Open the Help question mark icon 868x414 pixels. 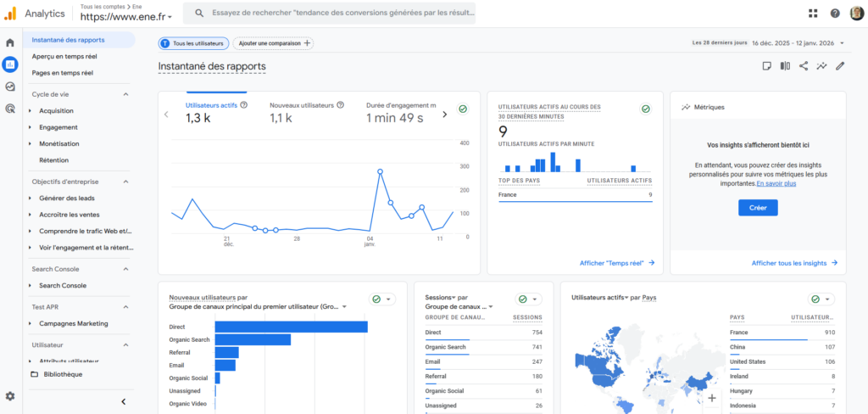coord(835,14)
